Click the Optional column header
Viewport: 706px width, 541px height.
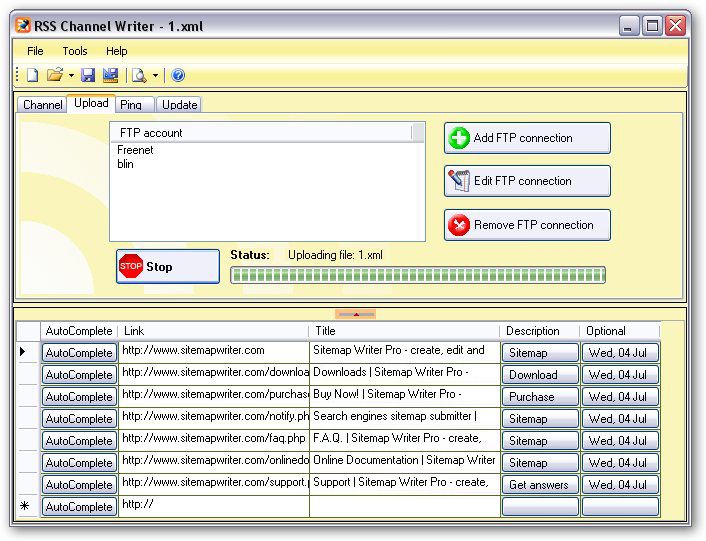620,331
